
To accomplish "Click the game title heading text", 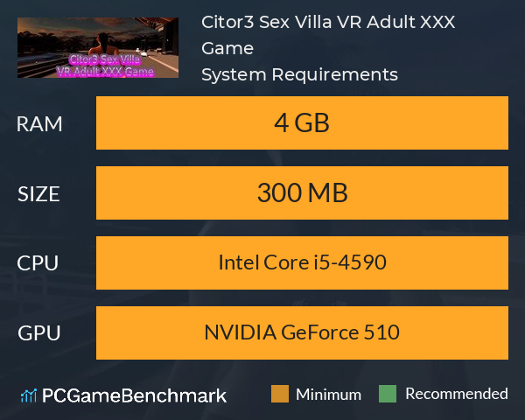I will [328, 35].
